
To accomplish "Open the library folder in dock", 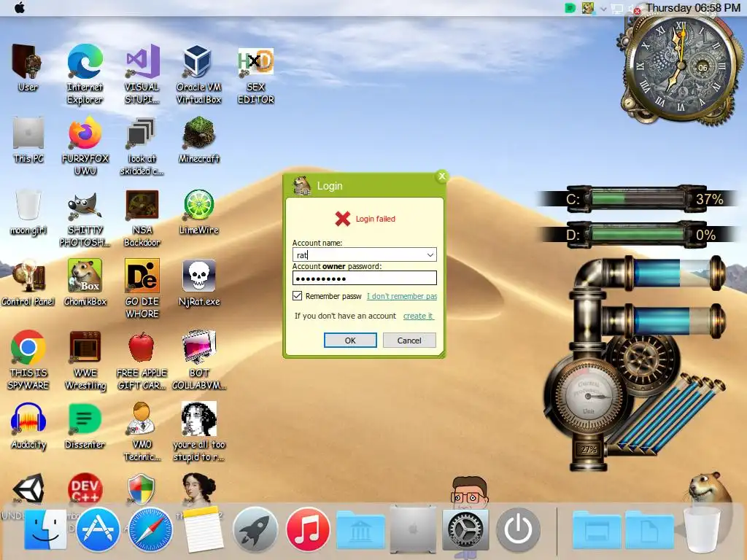I will click(360, 530).
